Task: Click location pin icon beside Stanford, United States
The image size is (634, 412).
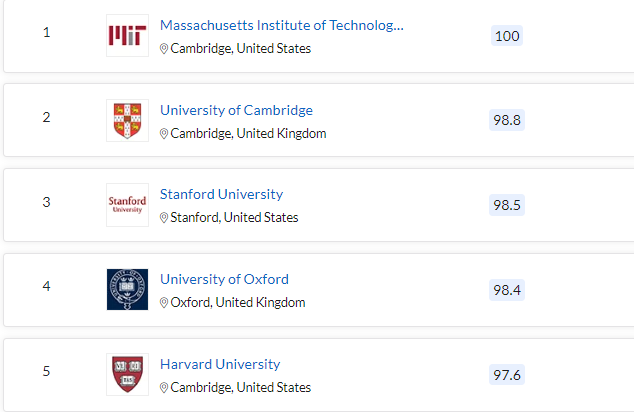Action: 164,218
